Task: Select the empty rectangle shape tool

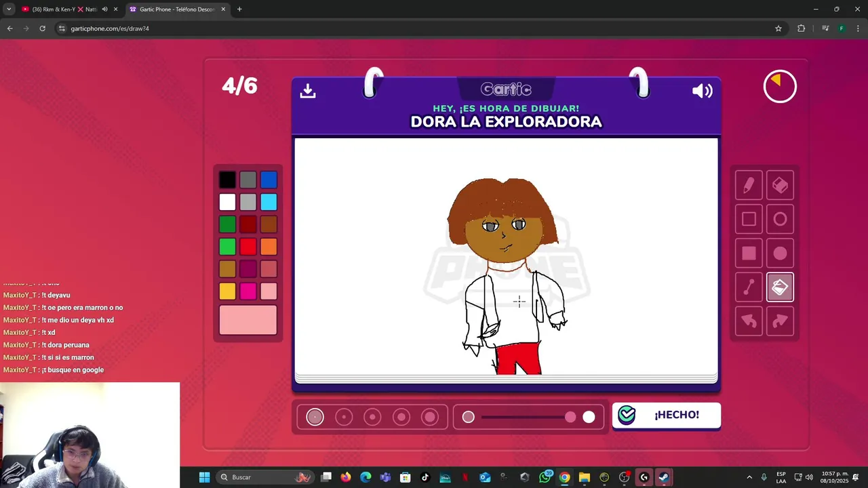Action: pyautogui.click(x=749, y=220)
